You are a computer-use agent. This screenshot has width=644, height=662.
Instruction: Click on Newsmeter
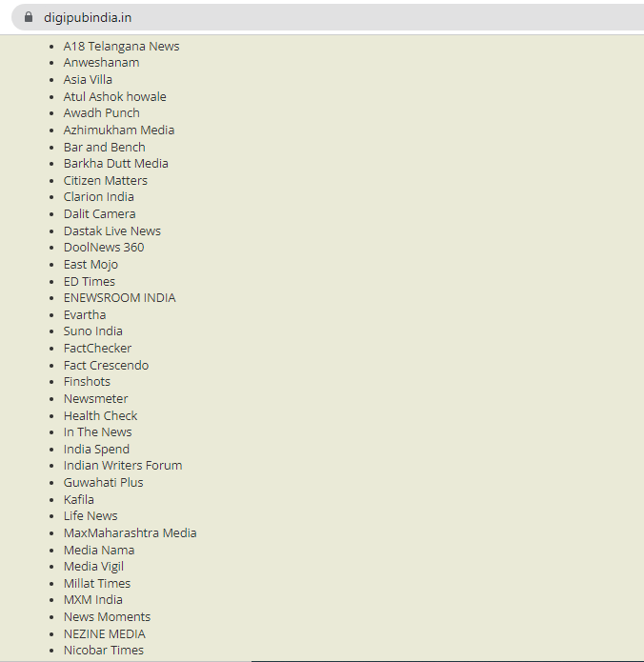coord(96,398)
